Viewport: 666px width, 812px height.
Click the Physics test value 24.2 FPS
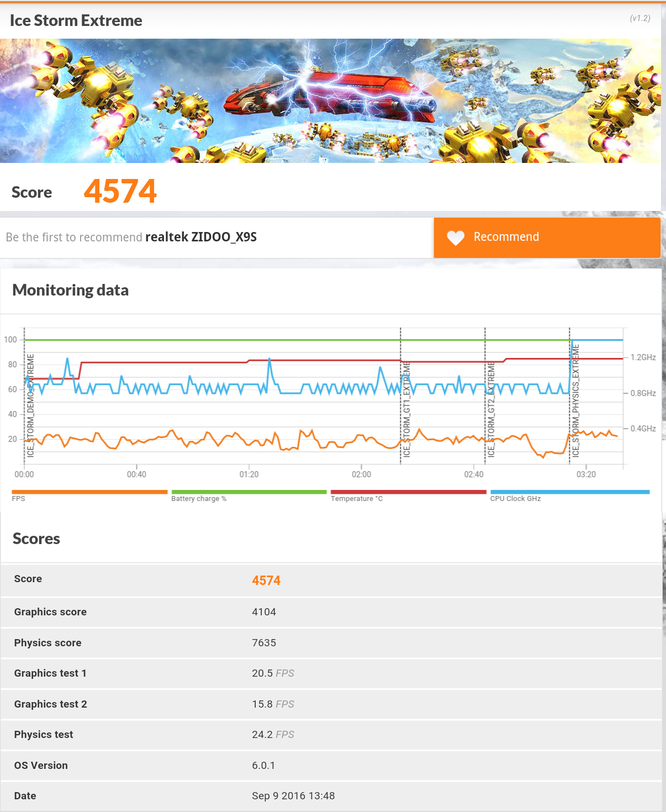tap(273, 735)
